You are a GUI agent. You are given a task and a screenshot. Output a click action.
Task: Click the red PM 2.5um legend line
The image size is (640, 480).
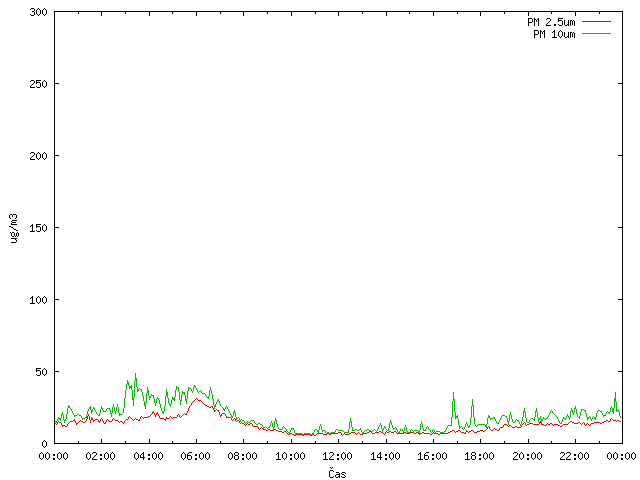click(x=596, y=22)
